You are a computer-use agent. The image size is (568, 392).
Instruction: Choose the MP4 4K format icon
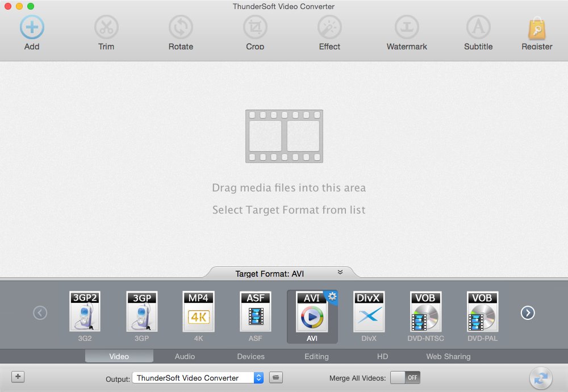pos(198,311)
